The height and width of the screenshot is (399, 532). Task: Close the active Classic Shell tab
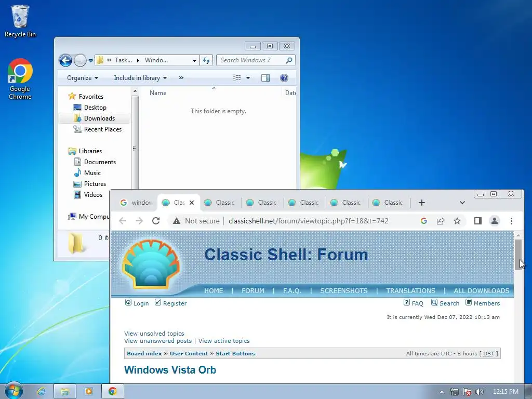tap(192, 203)
